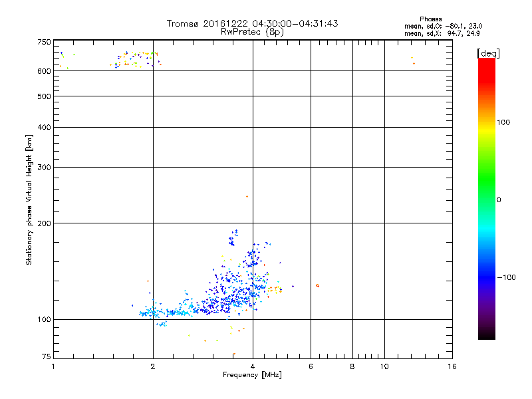The width and height of the screenshot is (532, 399).
Task: Click the colorbar tick label '0'
Action: [499, 200]
